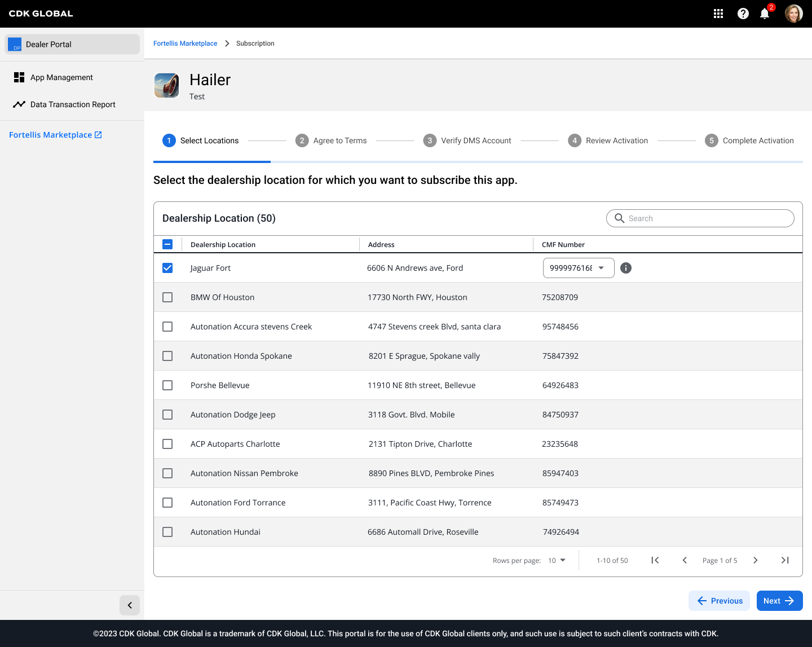Image resolution: width=812 pixels, height=647 pixels.
Task: Click the Address column header
Action: (x=381, y=244)
